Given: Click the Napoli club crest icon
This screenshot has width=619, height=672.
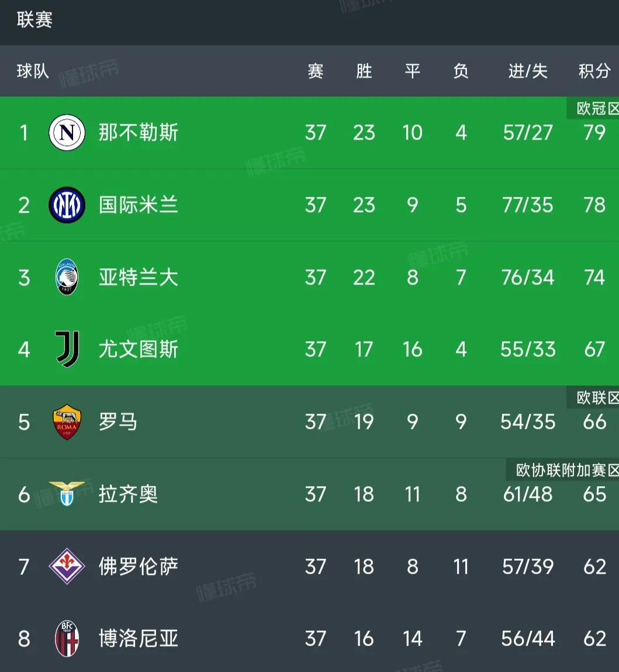Looking at the screenshot, I should point(67,132).
